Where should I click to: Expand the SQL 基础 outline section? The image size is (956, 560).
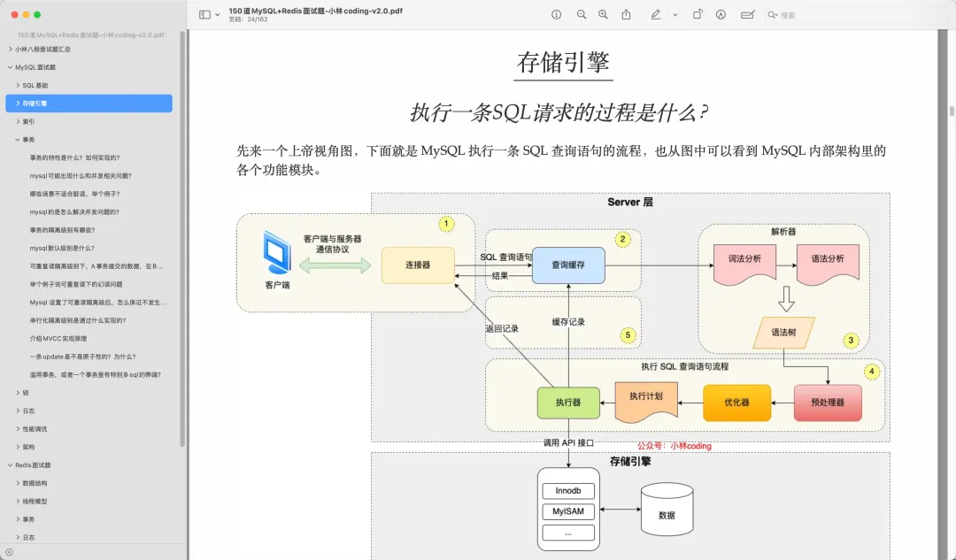[18, 85]
